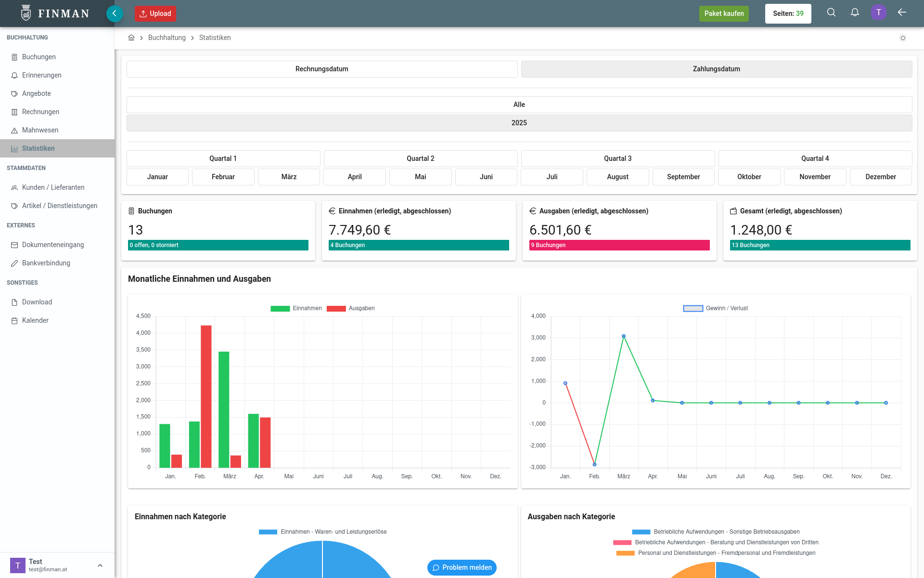Filter by Quartal 4
Image resolution: width=924 pixels, height=578 pixels.
tap(815, 158)
